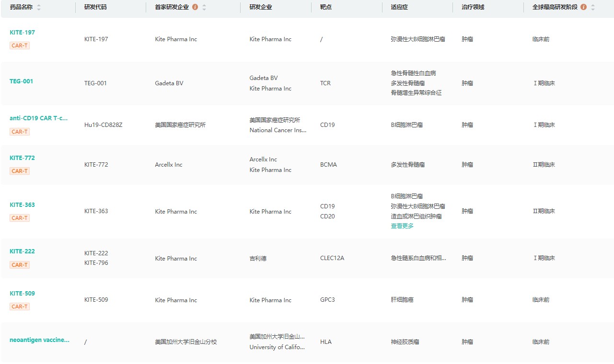Click the CAR-T tag under KITE-509
The height and width of the screenshot is (364, 614).
click(20, 307)
